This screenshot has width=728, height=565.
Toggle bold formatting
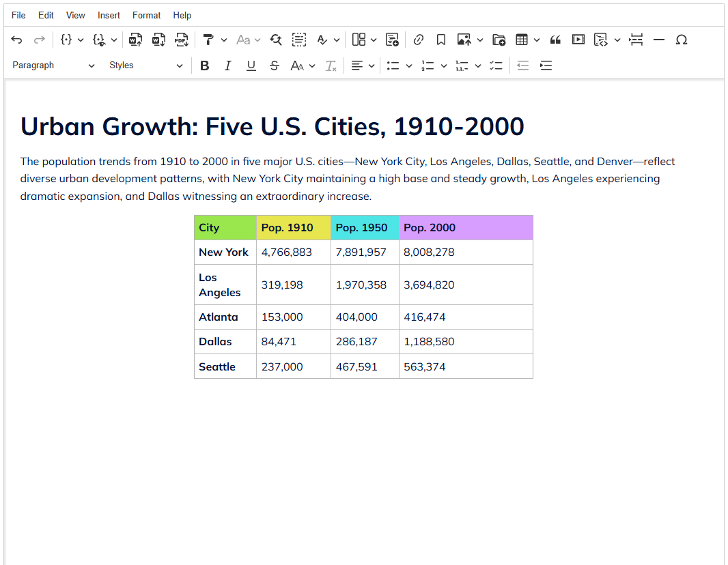tap(204, 66)
